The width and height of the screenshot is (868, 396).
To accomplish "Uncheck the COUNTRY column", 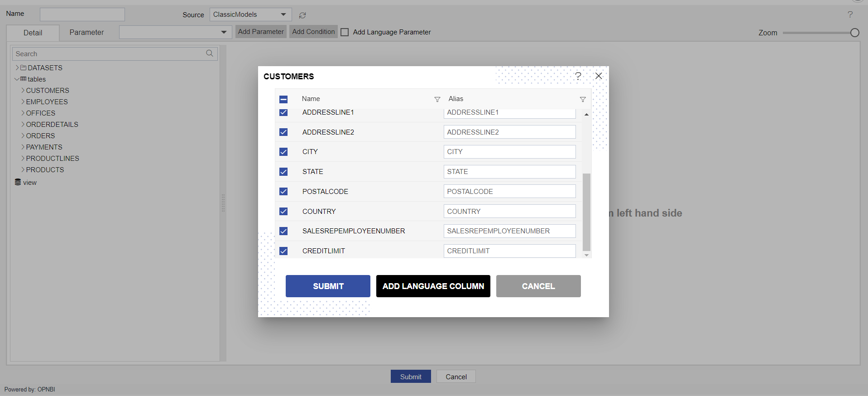I will 283,211.
